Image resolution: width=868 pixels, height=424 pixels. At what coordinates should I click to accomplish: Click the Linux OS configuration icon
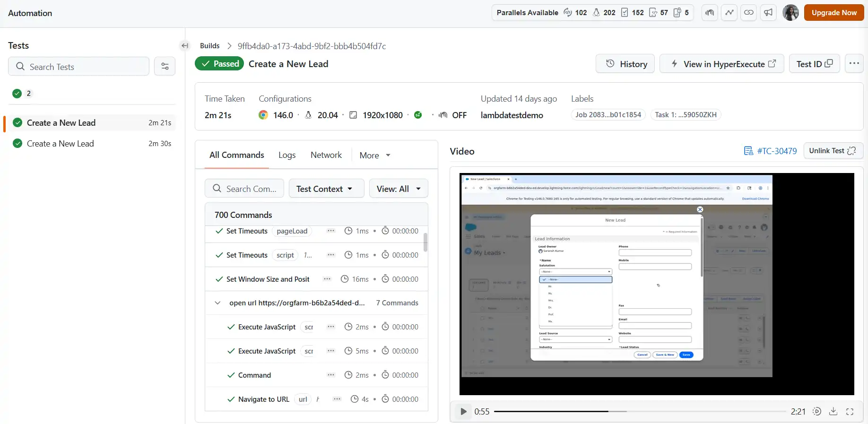[x=308, y=115]
